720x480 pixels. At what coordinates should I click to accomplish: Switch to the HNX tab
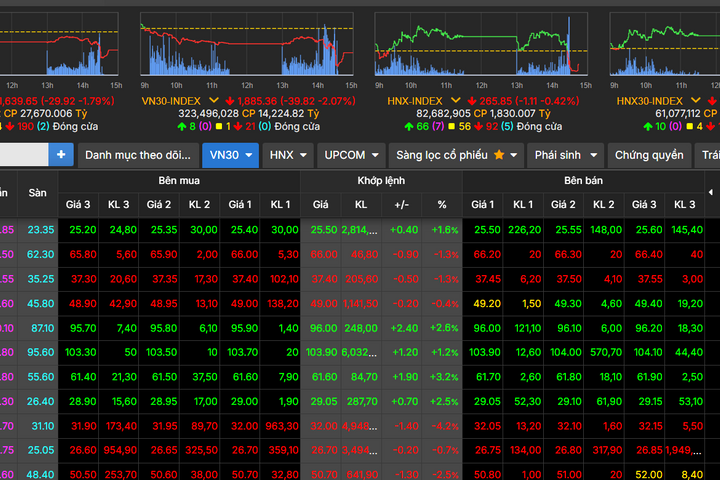click(289, 155)
